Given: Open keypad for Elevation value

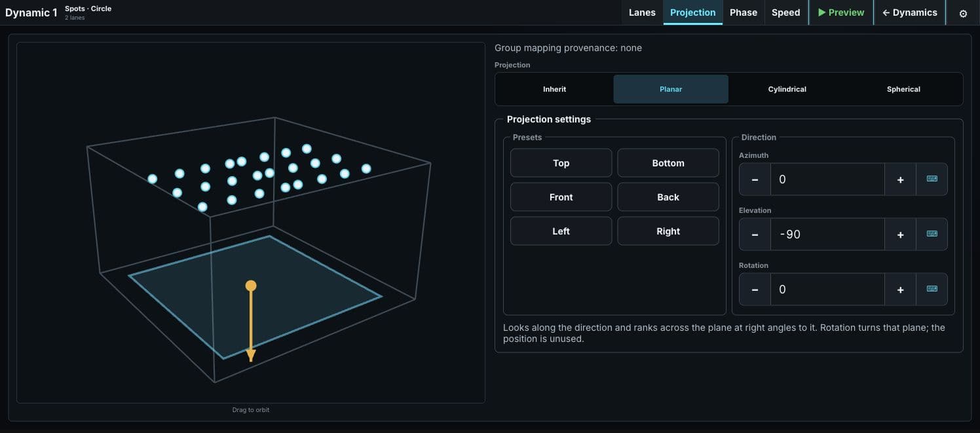Looking at the screenshot, I should [x=932, y=234].
